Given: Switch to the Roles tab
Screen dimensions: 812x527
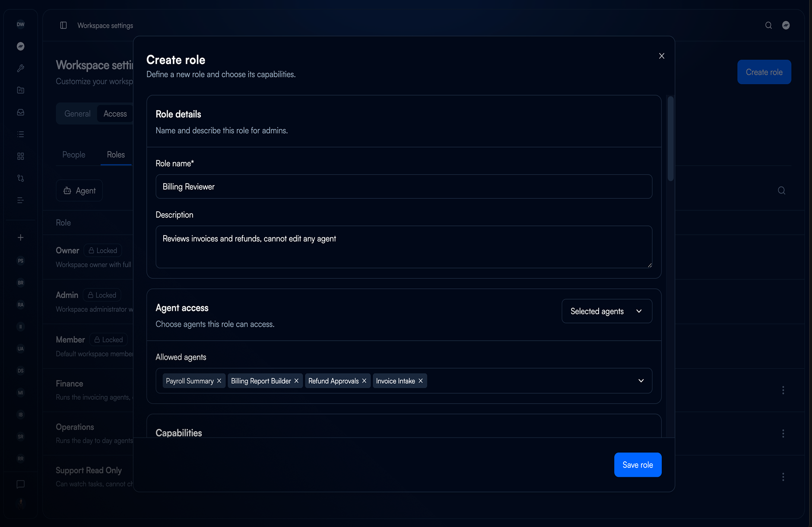Looking at the screenshot, I should [x=116, y=155].
